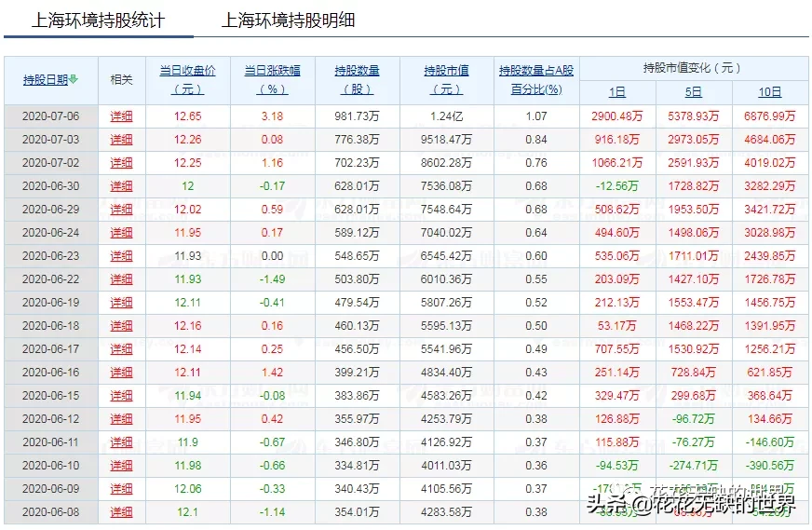Click the percentage value 0.84

(536, 140)
